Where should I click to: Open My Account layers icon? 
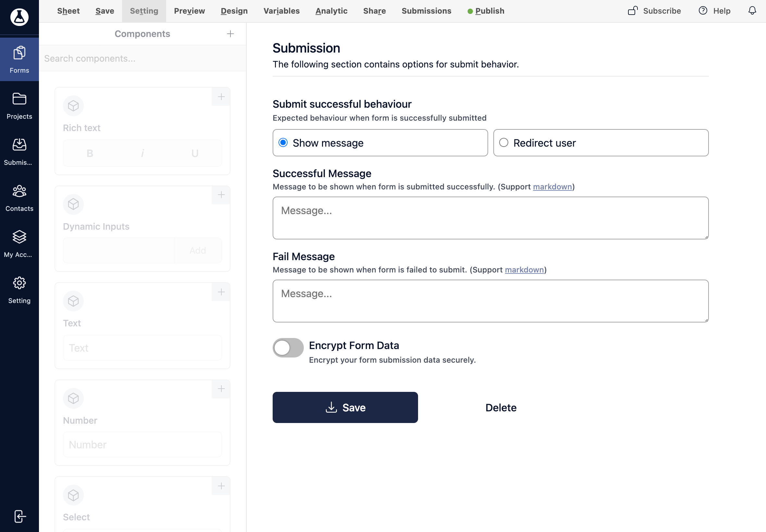(19, 237)
